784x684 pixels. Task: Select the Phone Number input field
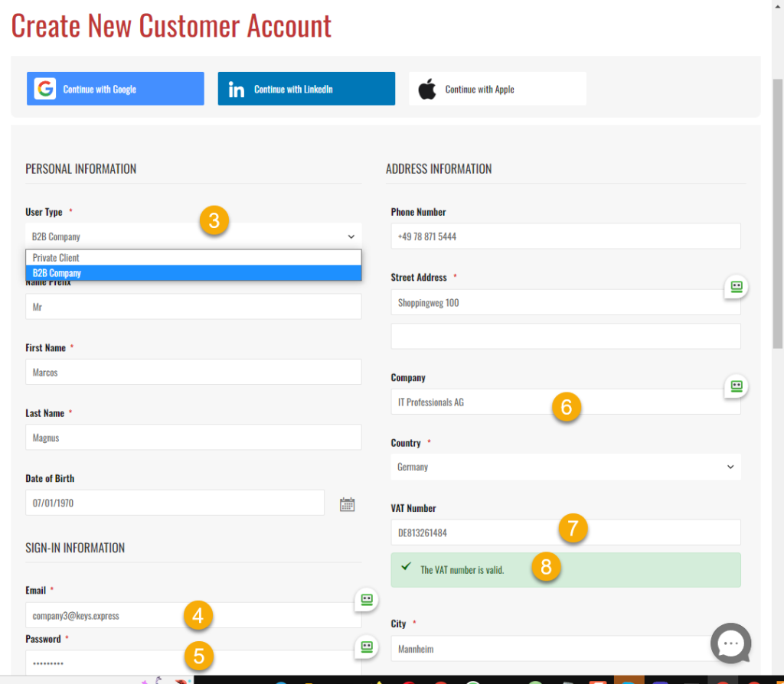click(x=565, y=236)
